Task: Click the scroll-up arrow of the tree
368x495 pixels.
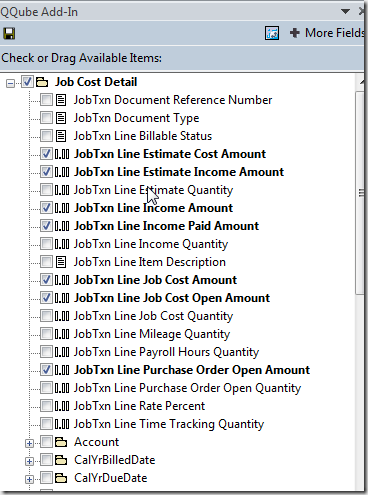Action: 362,82
